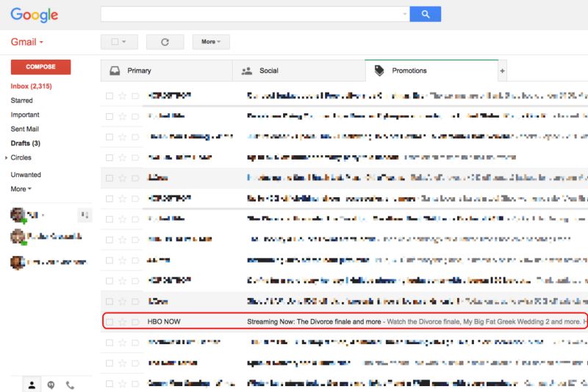The image size is (588, 392).
Task: Refresh the inbox with the reload icon
Action: click(165, 42)
